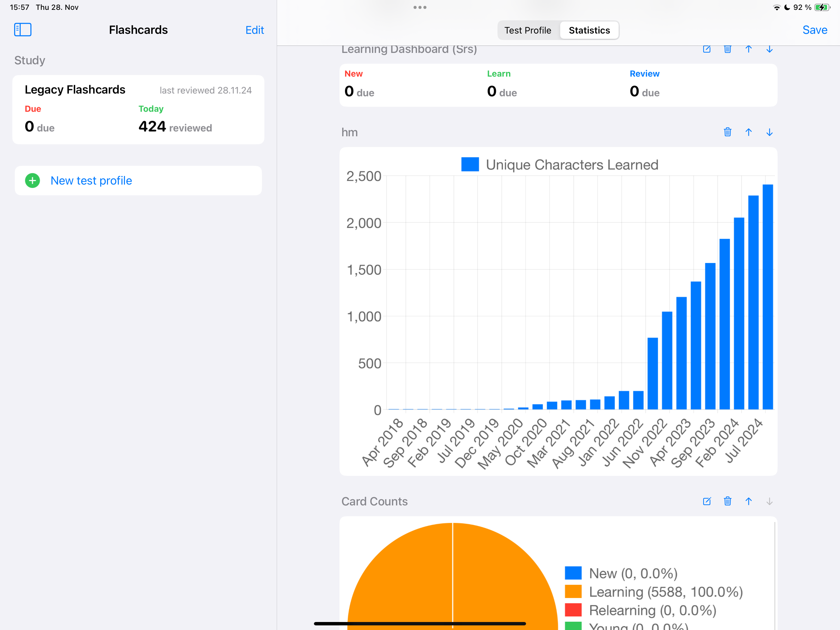Tap 'New (0, 0.0%)' legend entry
This screenshot has height=630, width=840.
click(633, 573)
